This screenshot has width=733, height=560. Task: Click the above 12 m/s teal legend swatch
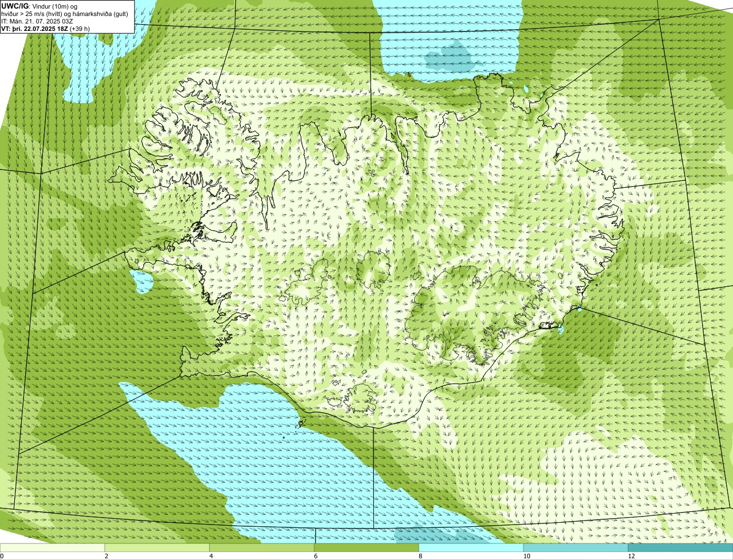point(681,547)
